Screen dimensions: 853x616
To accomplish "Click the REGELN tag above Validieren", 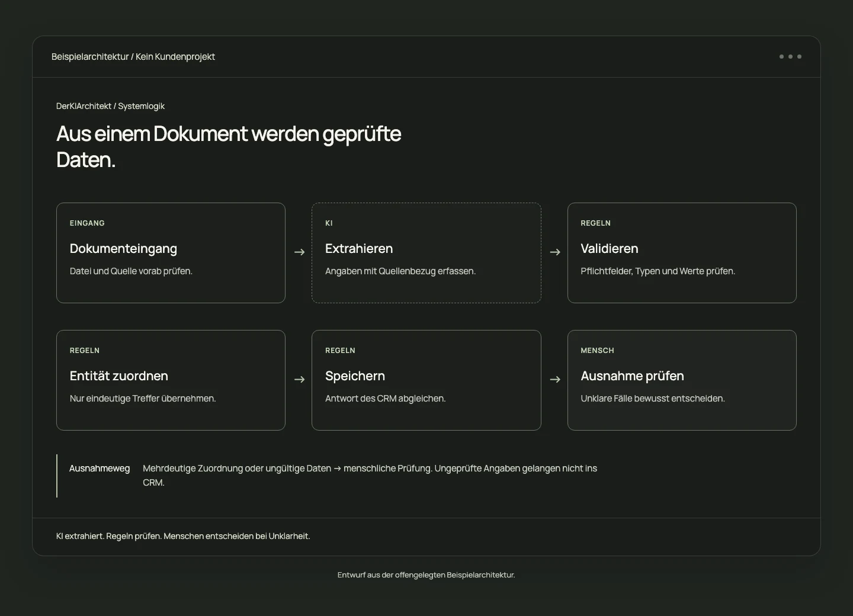I will 595,223.
